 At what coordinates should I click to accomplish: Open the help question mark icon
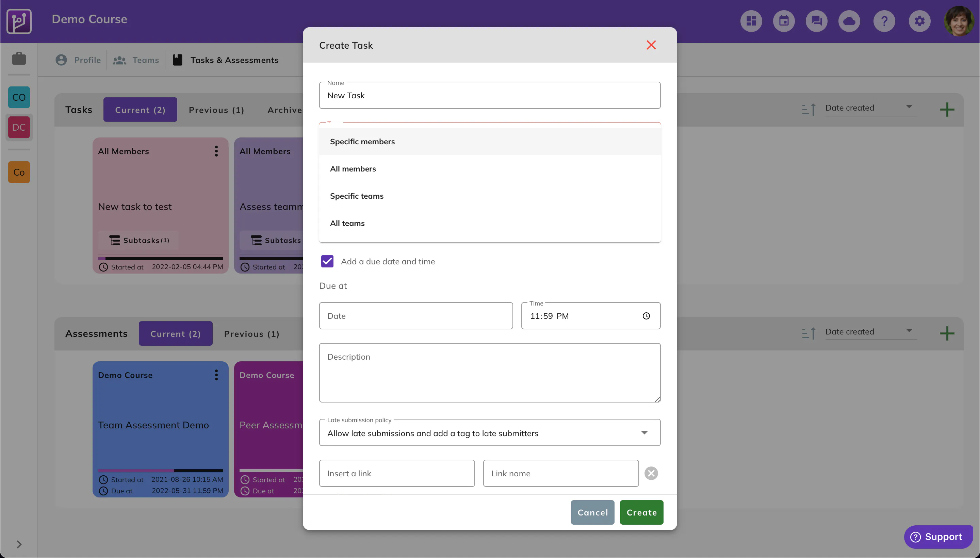[x=884, y=21]
